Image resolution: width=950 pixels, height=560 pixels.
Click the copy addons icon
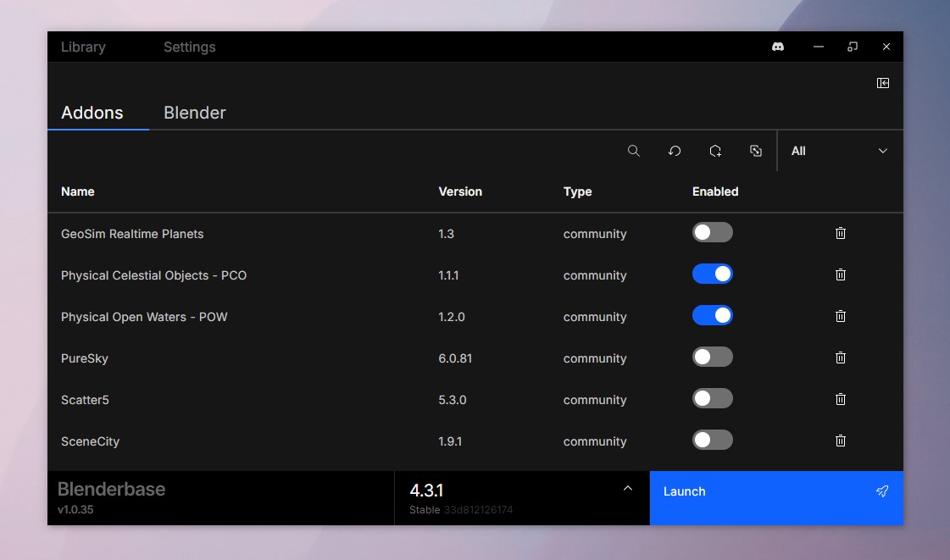coord(756,151)
